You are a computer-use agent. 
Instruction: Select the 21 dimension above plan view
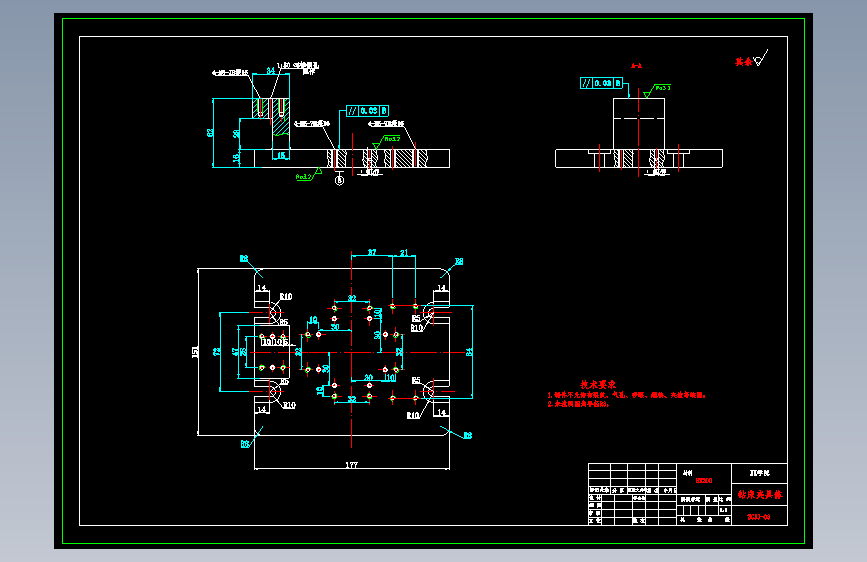404,252
